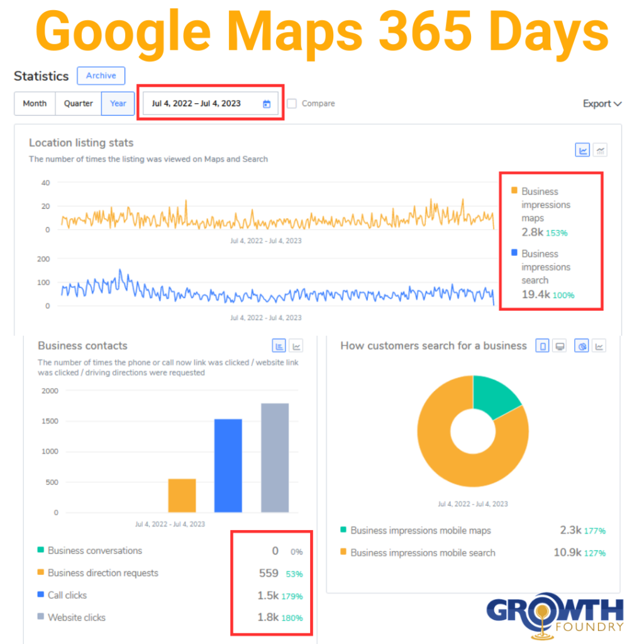Select the area chart icon in Location listing stats
The height and width of the screenshot is (644, 644).
600,150
